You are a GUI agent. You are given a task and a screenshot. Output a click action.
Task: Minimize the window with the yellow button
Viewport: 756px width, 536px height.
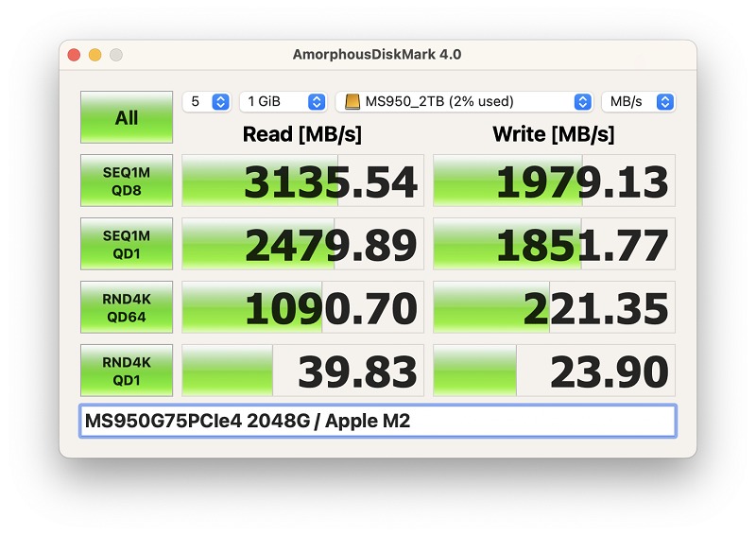click(95, 55)
